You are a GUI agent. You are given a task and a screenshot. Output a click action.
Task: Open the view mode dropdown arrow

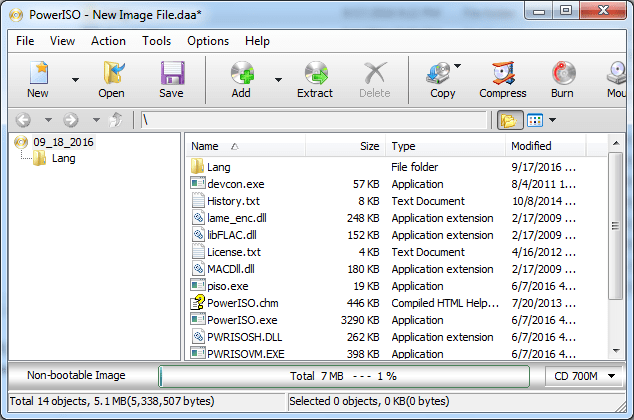(x=552, y=120)
